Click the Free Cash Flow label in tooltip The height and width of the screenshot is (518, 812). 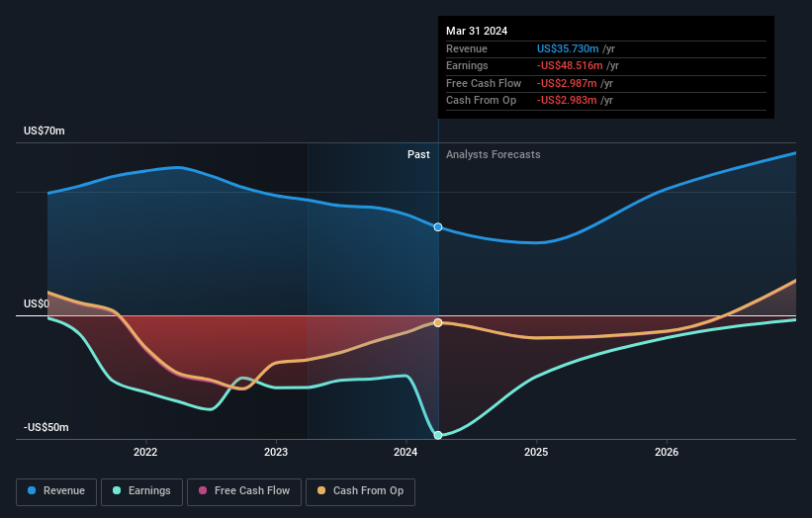pos(484,83)
